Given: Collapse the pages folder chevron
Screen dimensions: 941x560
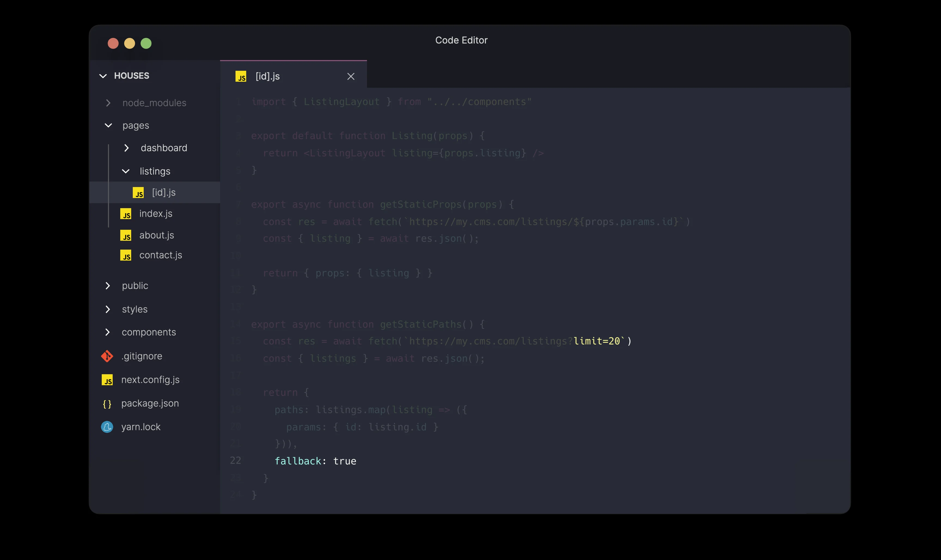Looking at the screenshot, I should pyautogui.click(x=108, y=125).
